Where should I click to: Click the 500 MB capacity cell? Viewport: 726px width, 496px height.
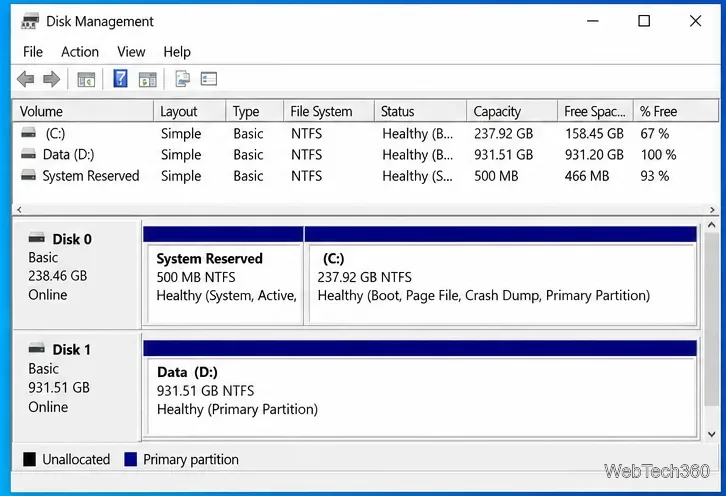click(x=496, y=176)
